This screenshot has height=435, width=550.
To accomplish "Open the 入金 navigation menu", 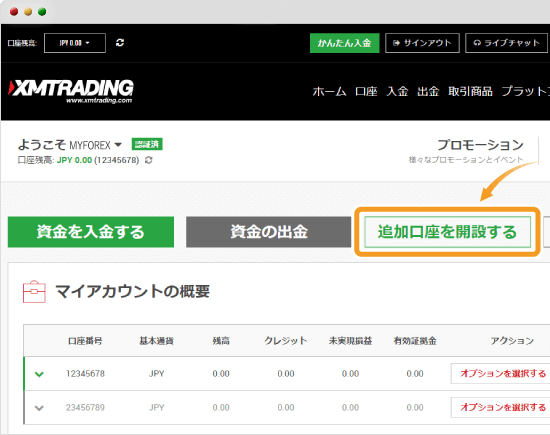I will tap(397, 91).
